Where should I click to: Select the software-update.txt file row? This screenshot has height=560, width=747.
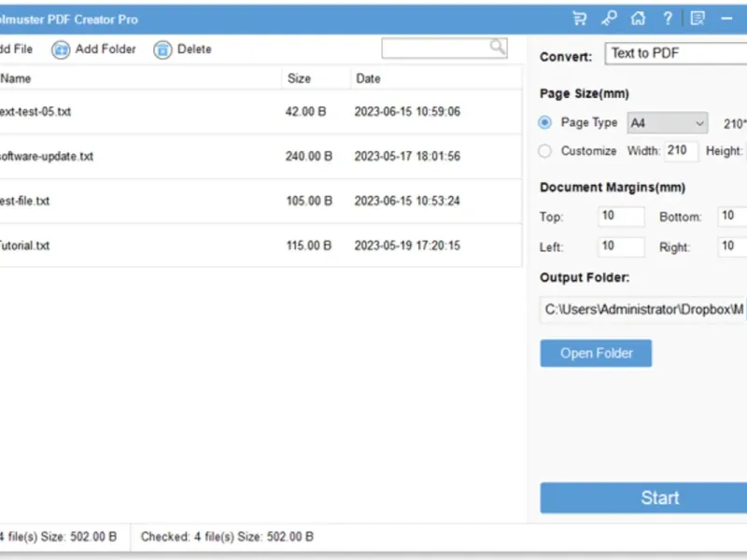[261, 156]
